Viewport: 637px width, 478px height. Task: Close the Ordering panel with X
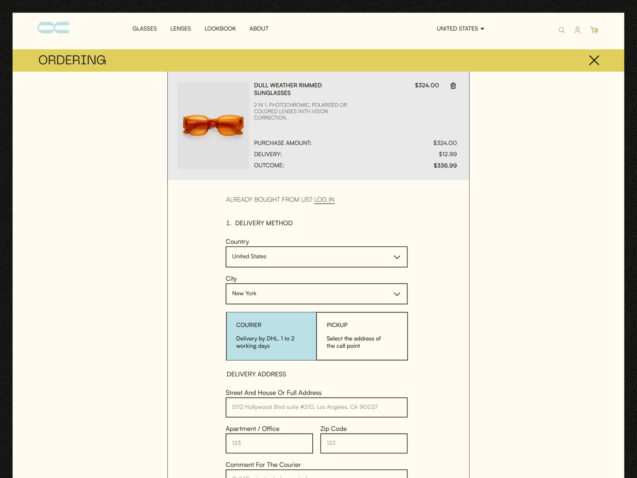pos(594,60)
